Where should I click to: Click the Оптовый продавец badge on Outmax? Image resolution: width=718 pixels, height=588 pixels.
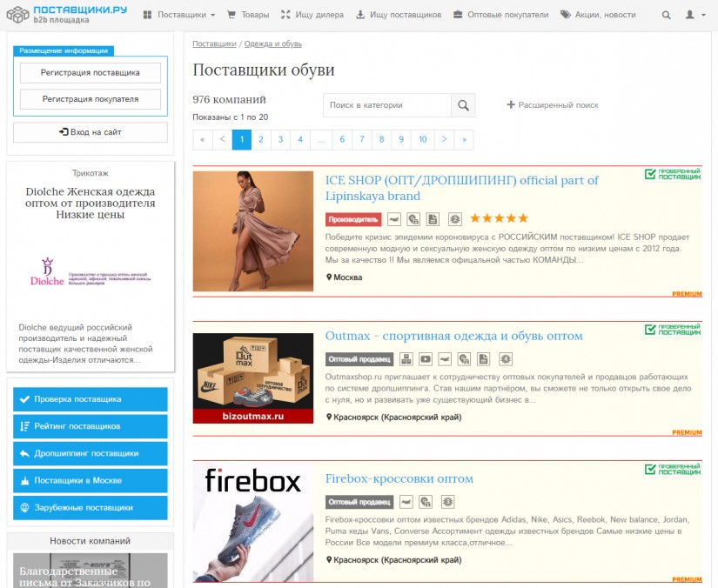click(359, 359)
